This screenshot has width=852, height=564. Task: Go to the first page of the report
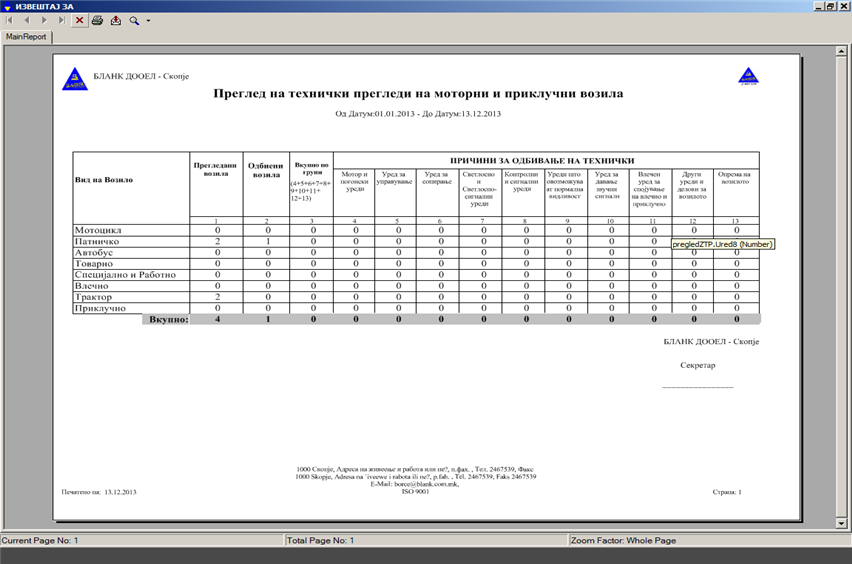[11, 20]
